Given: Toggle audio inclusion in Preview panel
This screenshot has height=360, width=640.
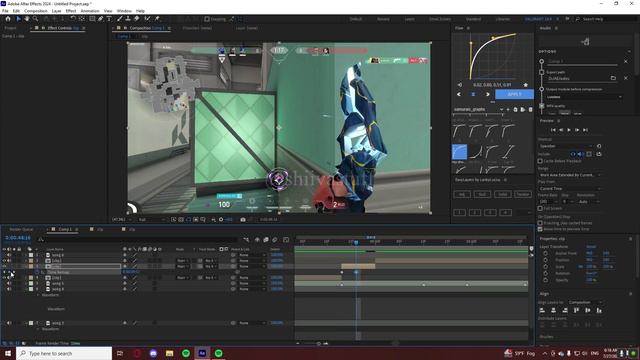Looking at the screenshot, I should [580, 154].
